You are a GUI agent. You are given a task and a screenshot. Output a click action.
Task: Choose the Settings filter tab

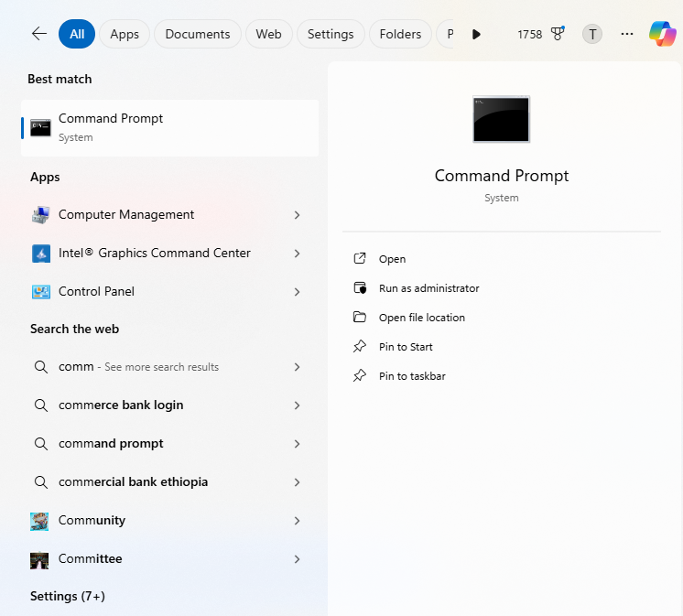pos(331,34)
